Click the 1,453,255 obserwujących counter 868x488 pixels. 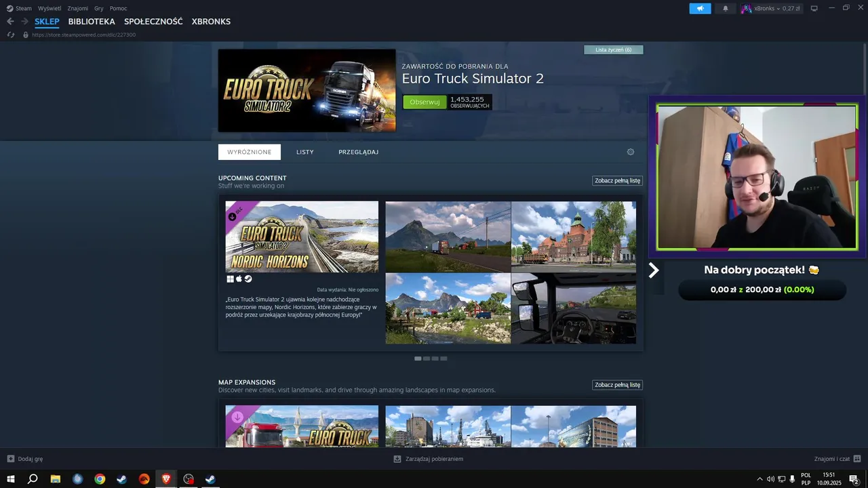coord(470,102)
